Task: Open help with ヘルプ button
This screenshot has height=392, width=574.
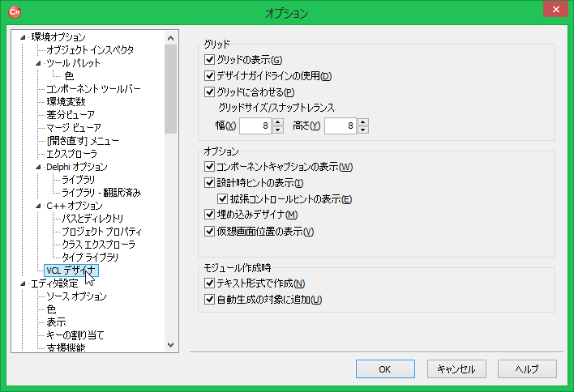Action: pos(527,369)
